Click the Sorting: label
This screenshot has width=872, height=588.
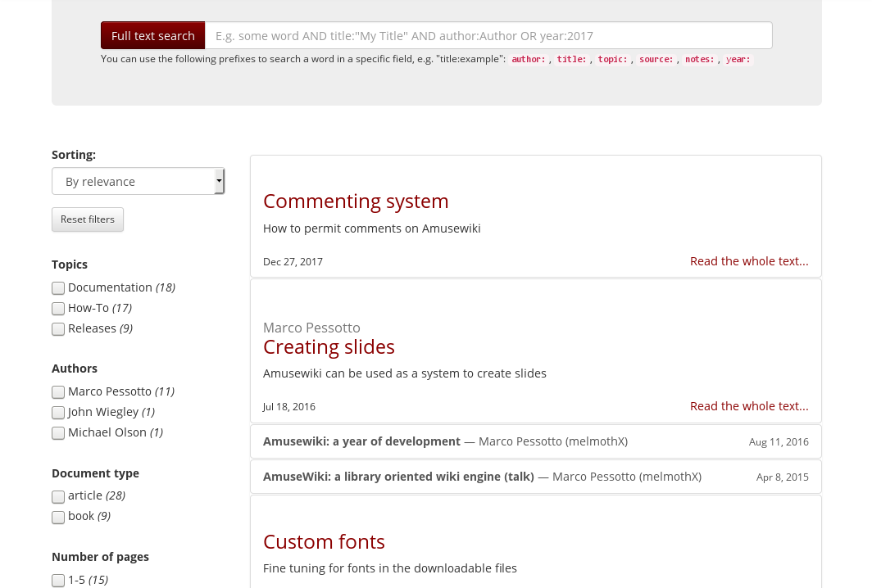click(74, 155)
